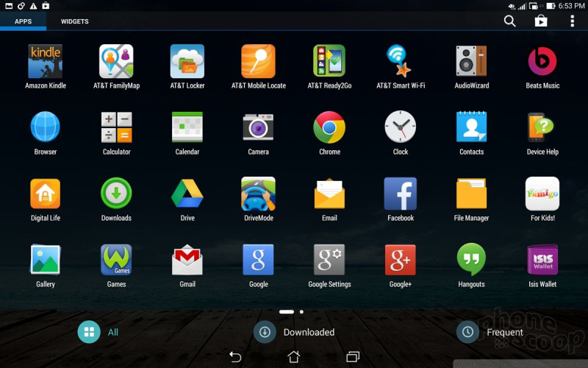Filter by Downloaded apps
The width and height of the screenshot is (588, 368).
[294, 332]
